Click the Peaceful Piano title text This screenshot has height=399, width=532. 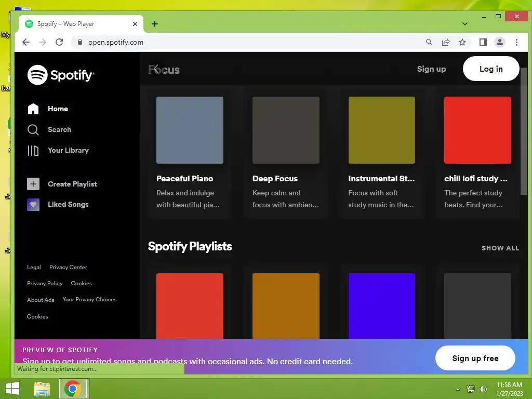pyautogui.click(x=185, y=179)
